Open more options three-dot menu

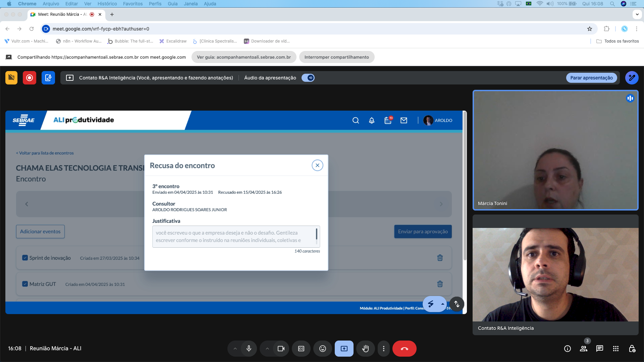[x=383, y=349]
